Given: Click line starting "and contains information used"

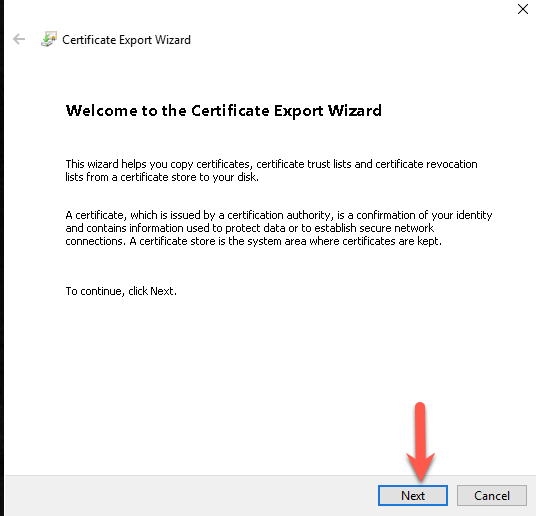Looking at the screenshot, I should click(x=250, y=228).
